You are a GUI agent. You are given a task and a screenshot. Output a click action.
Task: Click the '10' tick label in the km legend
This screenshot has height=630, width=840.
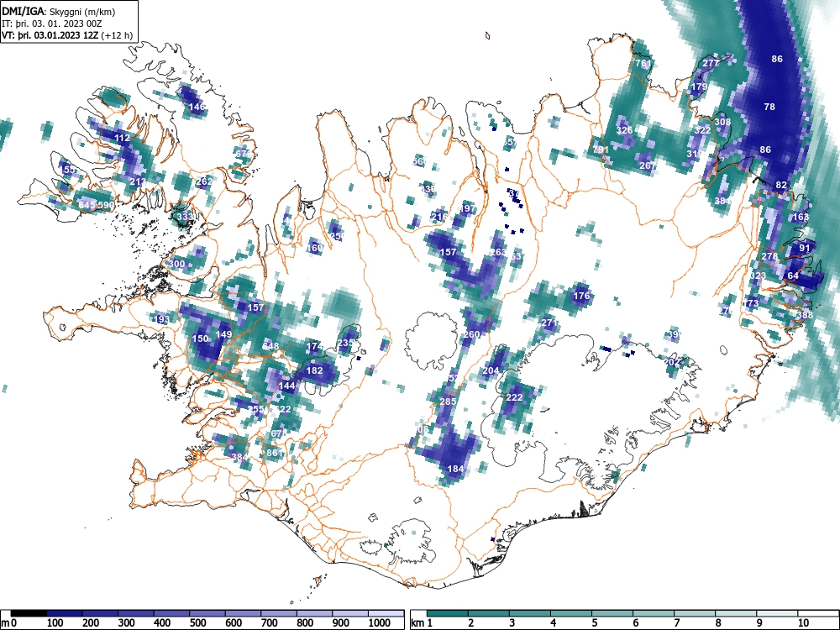coord(804,623)
